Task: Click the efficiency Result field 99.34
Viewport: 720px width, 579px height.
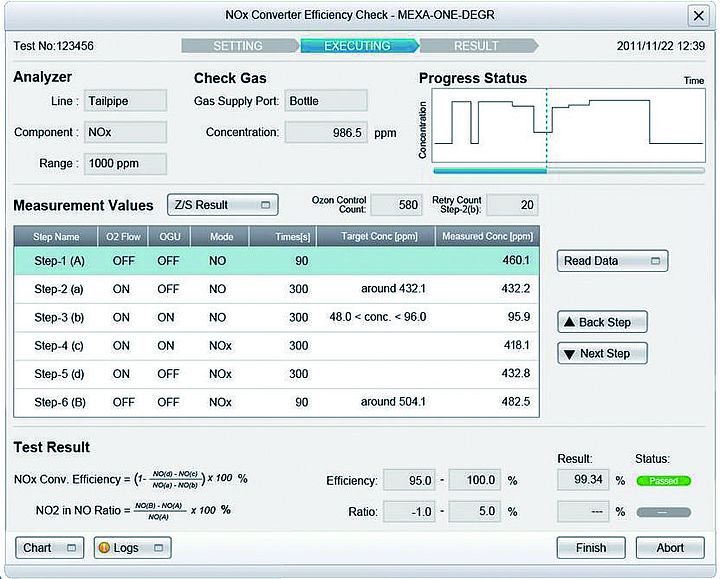Action: (x=583, y=480)
